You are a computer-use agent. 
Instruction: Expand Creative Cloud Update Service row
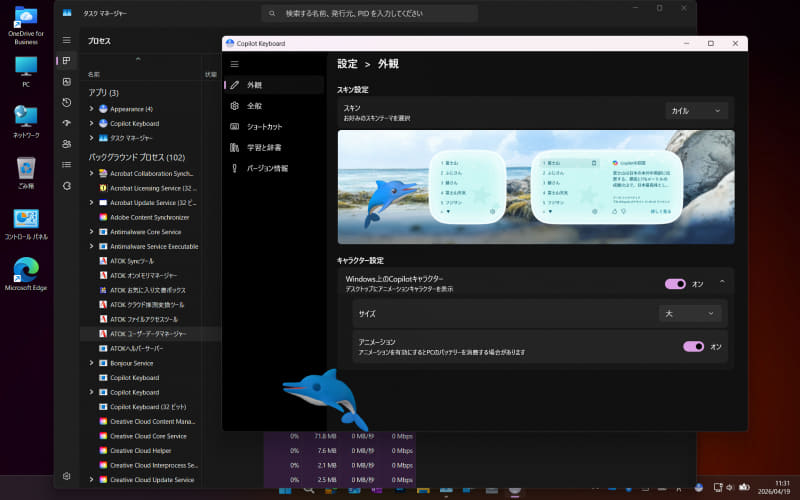(x=91, y=480)
